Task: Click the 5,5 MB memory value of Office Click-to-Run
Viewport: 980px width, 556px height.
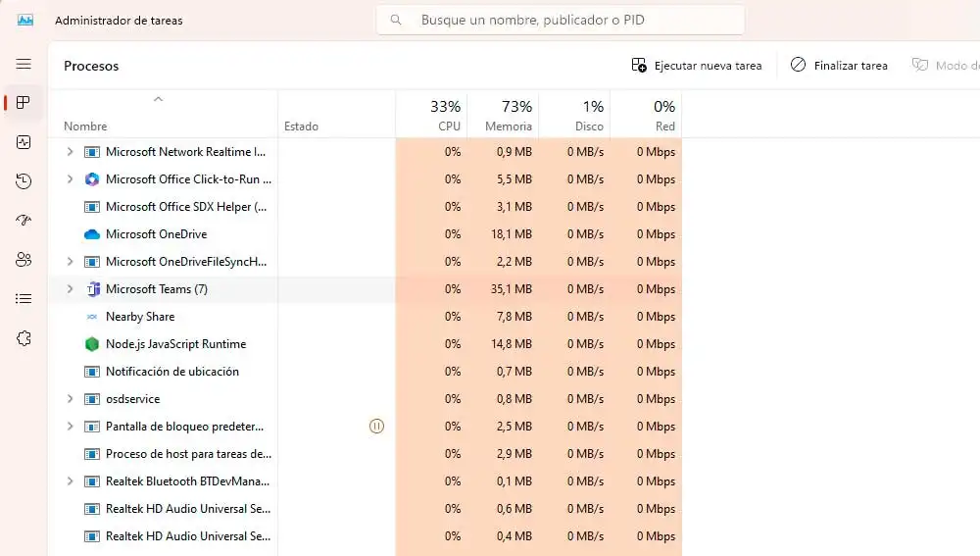Action: point(514,179)
